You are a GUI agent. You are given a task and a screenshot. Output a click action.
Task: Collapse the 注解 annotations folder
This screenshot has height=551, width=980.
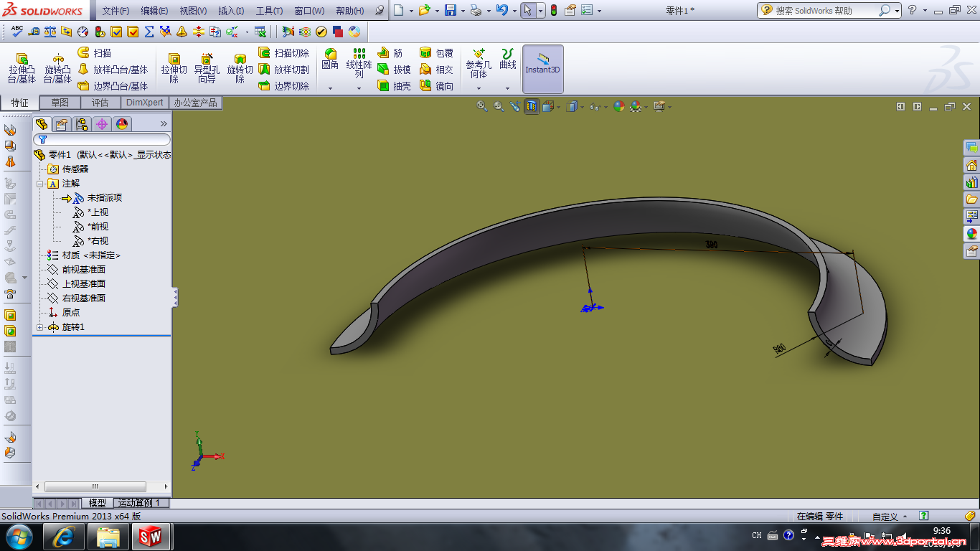(x=39, y=184)
